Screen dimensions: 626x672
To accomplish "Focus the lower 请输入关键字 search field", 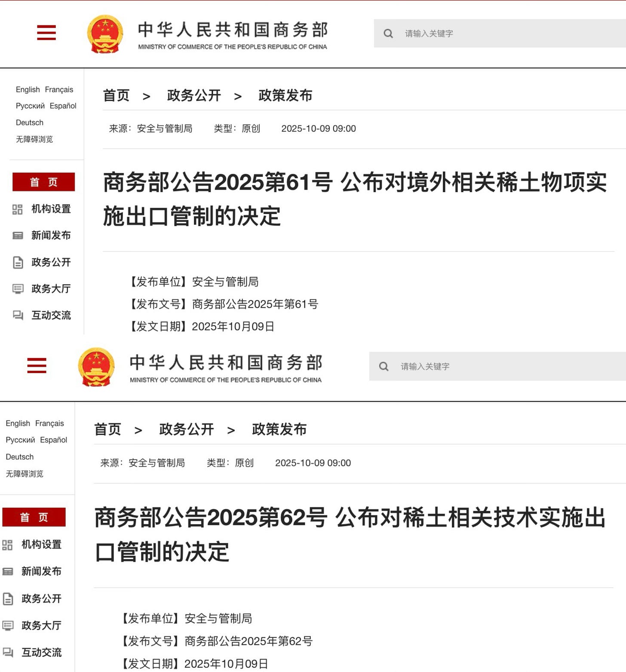I will 497,366.
